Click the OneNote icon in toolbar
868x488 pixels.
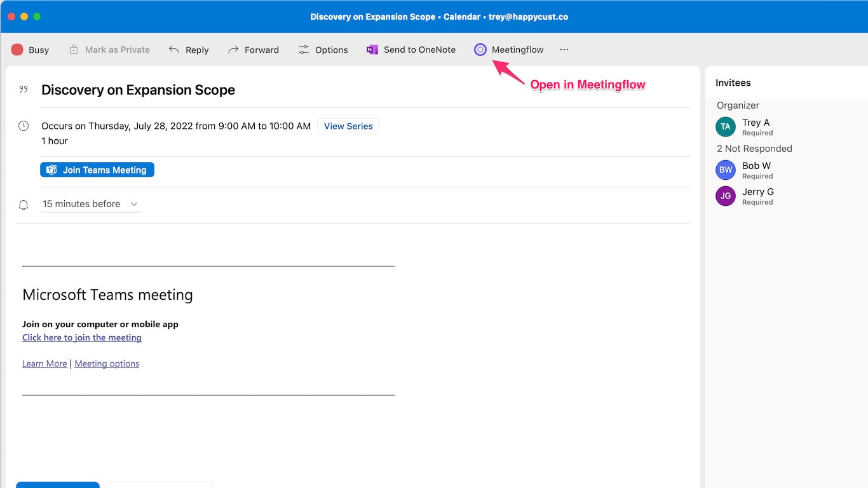[x=372, y=50]
